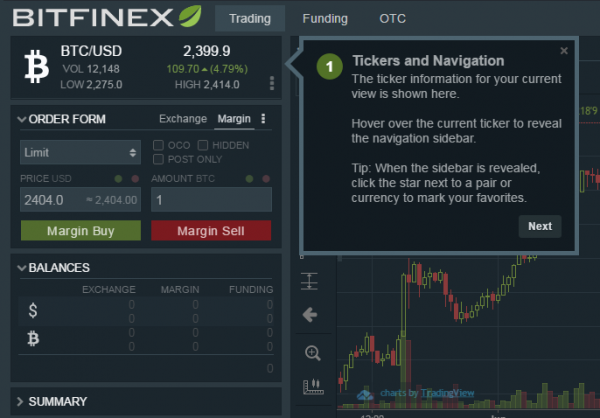Open the Funding tab

pos(325,18)
